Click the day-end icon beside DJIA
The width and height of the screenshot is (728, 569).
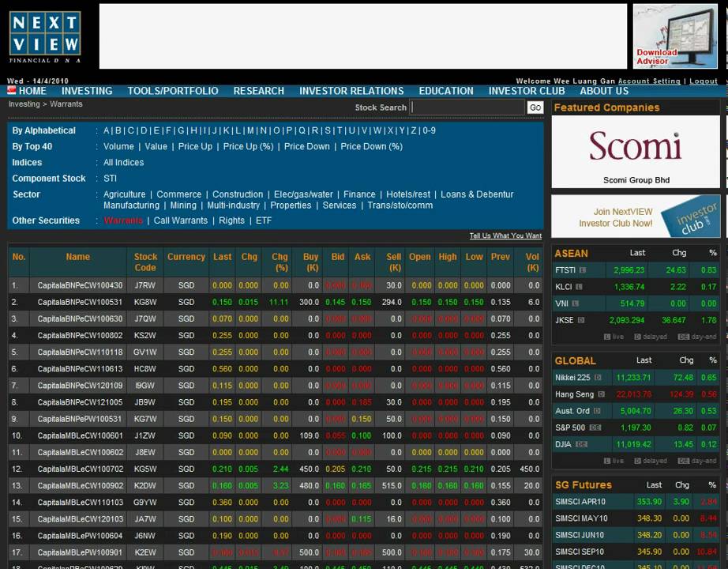click(581, 444)
